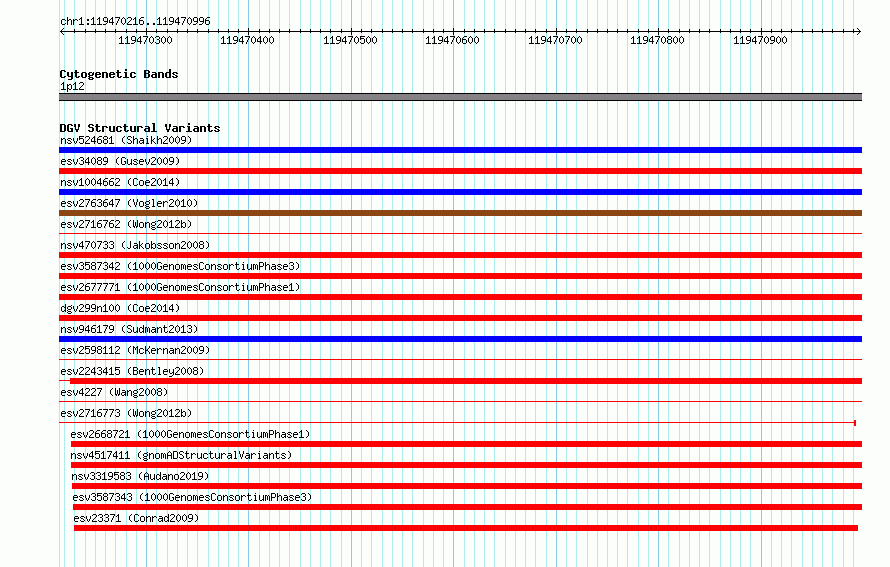The height and width of the screenshot is (567, 890).
Task: Click the blue nsv524681 (Shaikh2009) variant bar
Action: (x=460, y=150)
